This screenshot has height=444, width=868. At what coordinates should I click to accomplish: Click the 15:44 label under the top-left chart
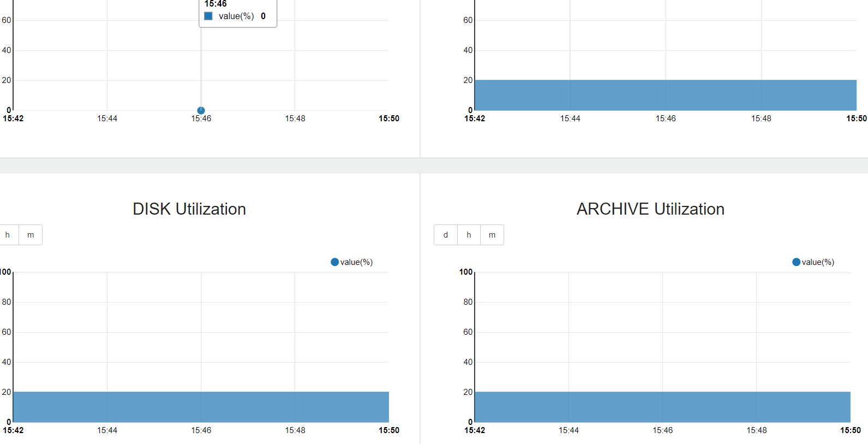click(107, 119)
